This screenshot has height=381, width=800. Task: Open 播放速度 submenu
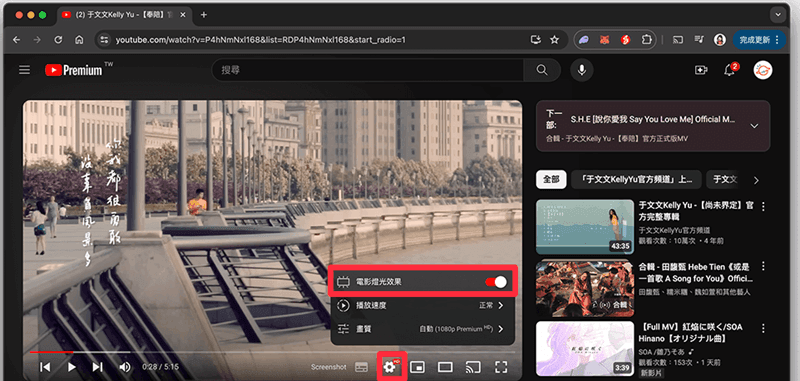(x=422, y=306)
